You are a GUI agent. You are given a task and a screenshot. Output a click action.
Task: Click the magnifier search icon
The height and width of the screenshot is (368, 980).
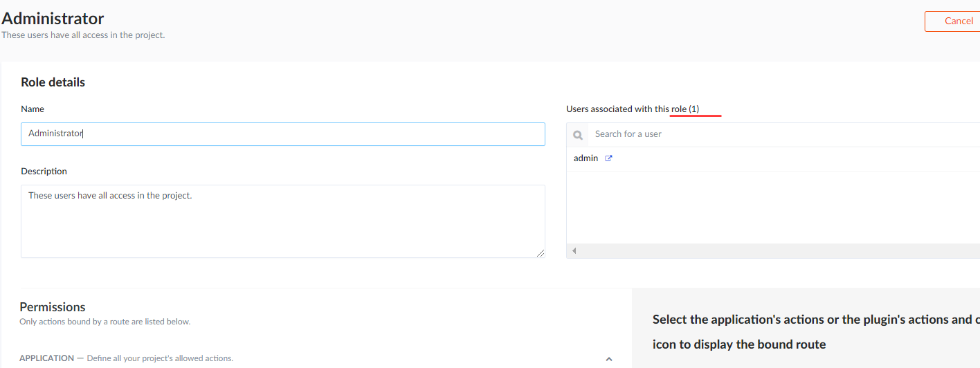pos(578,135)
